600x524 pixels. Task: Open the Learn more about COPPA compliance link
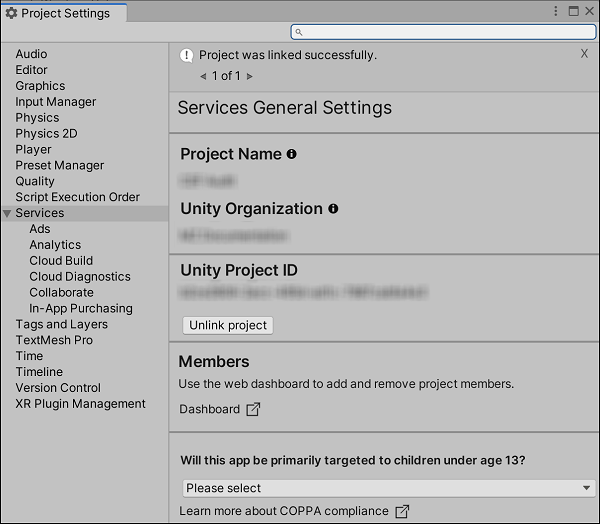[x=284, y=511]
